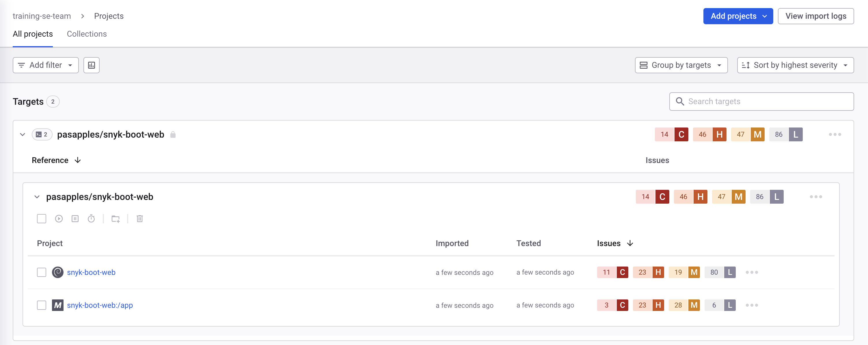Open the snyk-boot-web project link
The width and height of the screenshot is (868, 345).
pos(91,272)
